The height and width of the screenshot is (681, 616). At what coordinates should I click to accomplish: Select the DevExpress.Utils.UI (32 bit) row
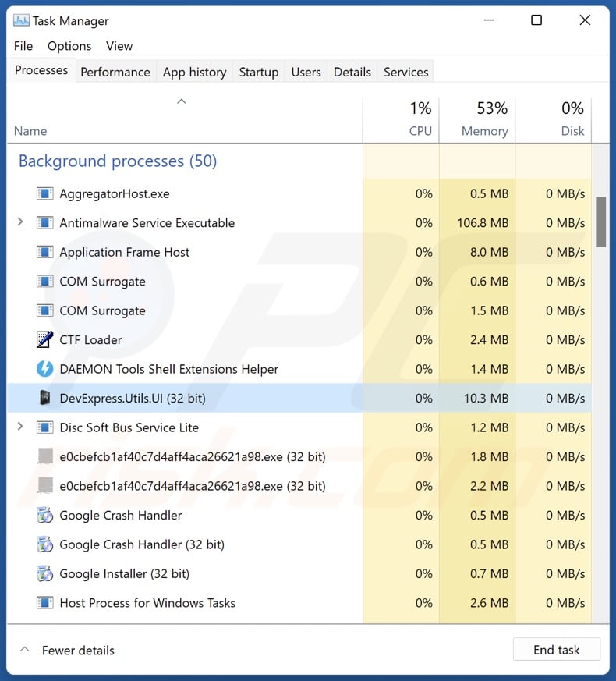(299, 398)
